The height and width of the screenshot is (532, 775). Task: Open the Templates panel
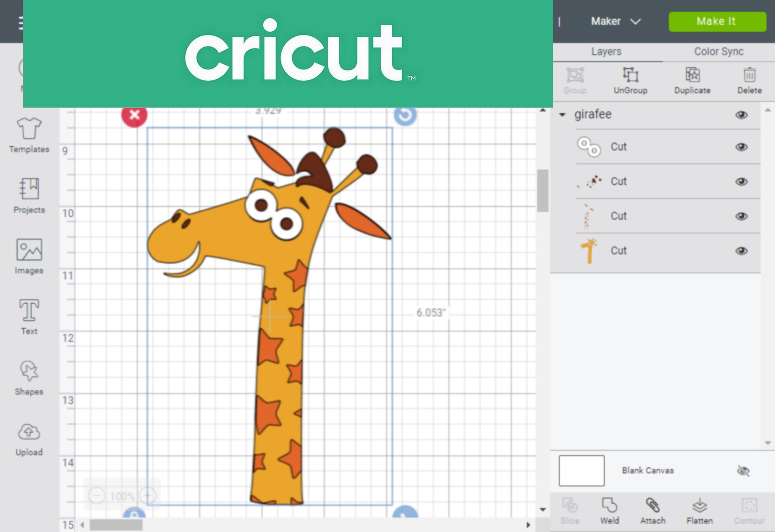29,135
